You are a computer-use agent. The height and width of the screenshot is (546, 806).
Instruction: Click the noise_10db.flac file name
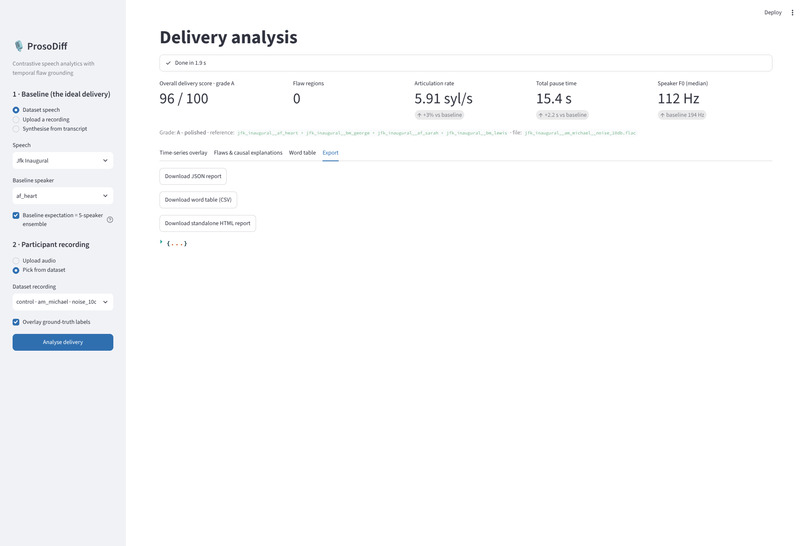580,133
